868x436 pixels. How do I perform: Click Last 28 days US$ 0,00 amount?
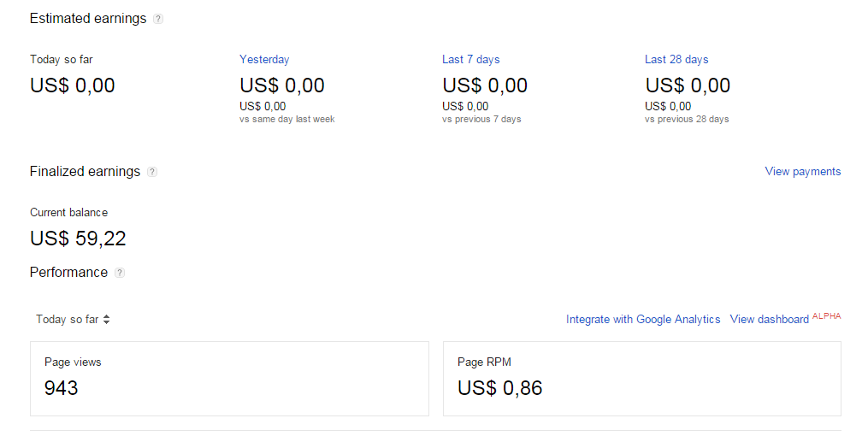click(688, 85)
